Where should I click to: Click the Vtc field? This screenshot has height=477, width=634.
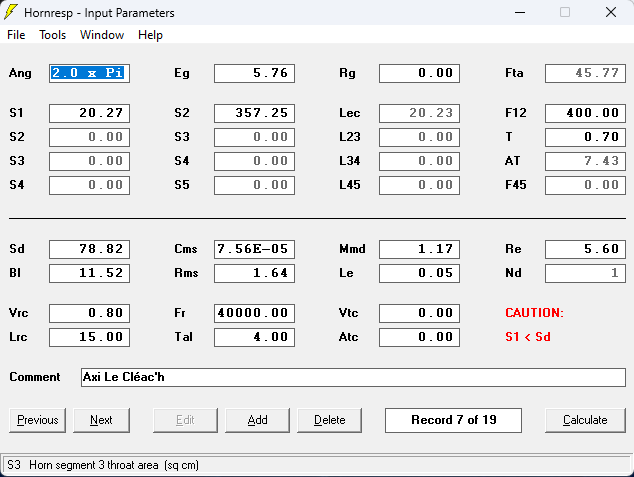point(419,313)
